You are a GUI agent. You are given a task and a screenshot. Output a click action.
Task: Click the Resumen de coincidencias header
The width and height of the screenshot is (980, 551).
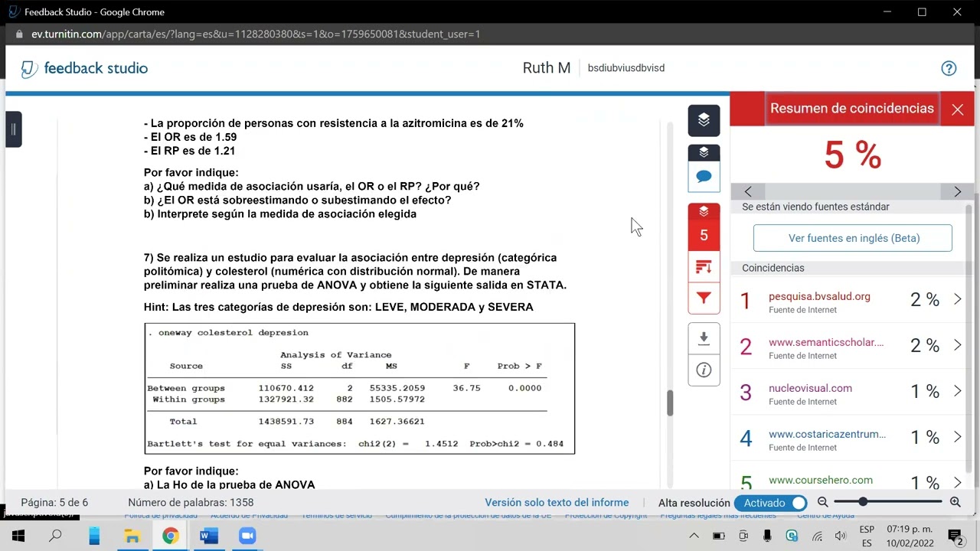click(x=852, y=109)
